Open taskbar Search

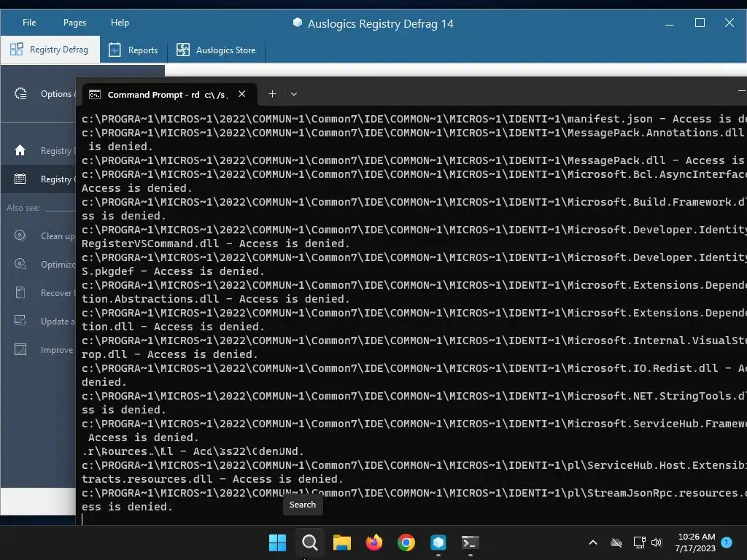(x=309, y=542)
